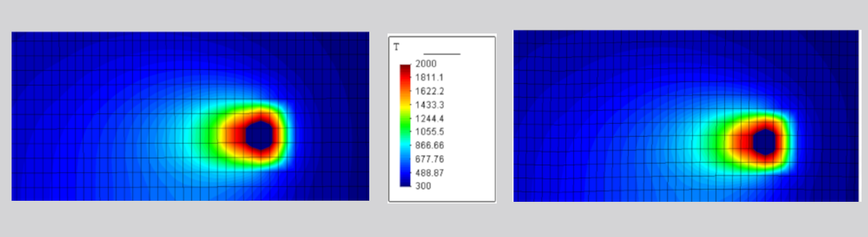This screenshot has width=868, height=237.
Task: Click the 1811.1 legend label
Action: 429,78
